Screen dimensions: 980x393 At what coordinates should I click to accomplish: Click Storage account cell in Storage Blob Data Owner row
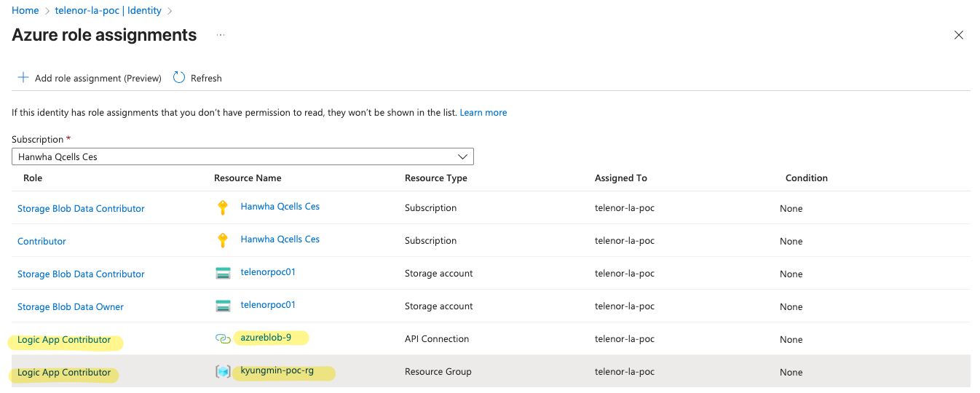pos(439,306)
